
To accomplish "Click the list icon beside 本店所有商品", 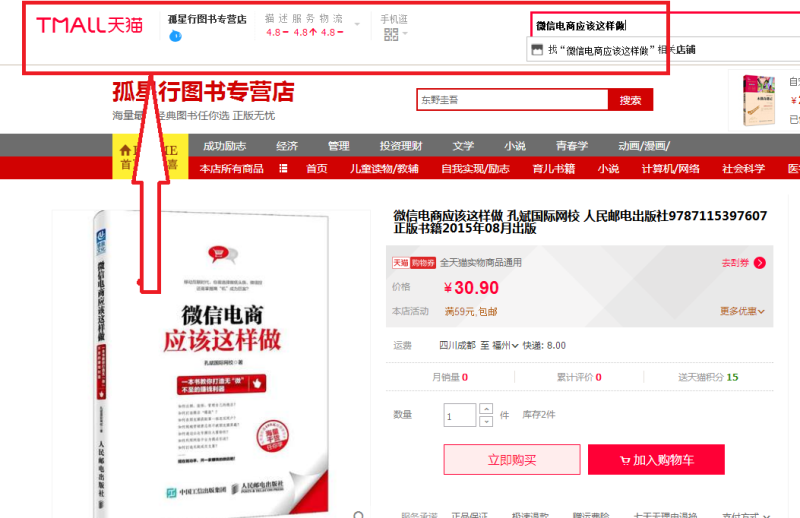I will point(284,168).
